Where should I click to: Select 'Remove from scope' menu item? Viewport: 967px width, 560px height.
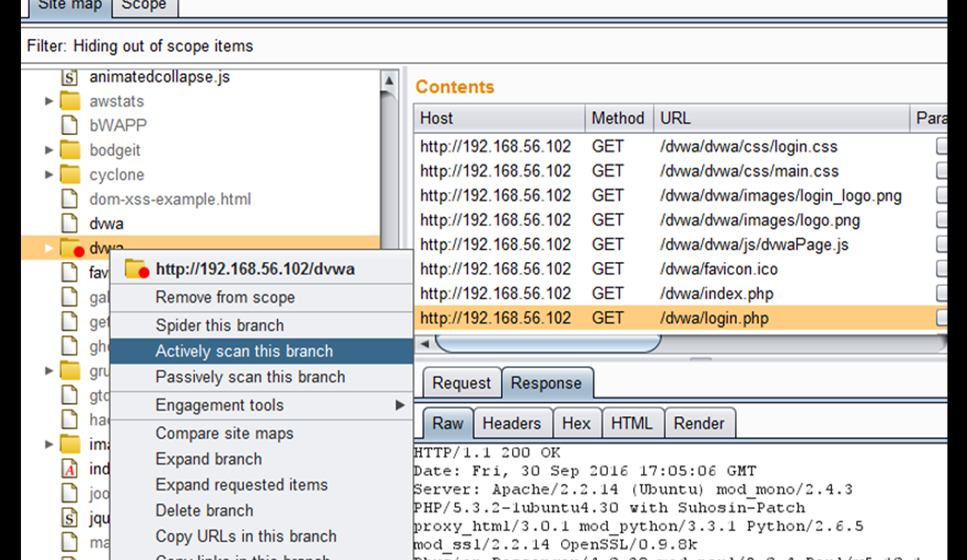pos(261,297)
